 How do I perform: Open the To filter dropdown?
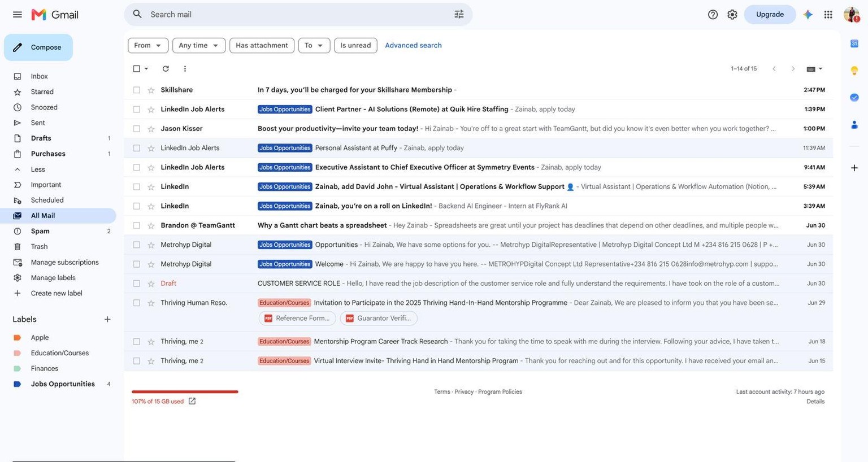point(314,45)
